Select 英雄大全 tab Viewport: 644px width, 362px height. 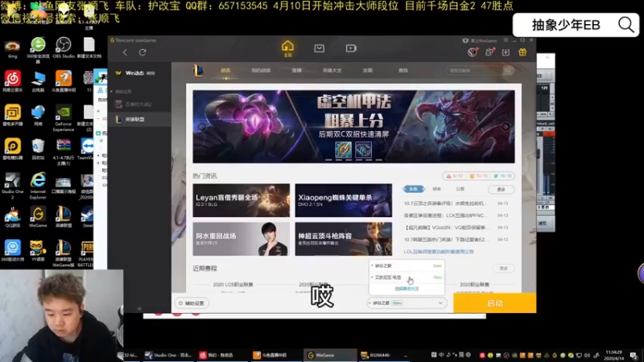[x=332, y=70]
